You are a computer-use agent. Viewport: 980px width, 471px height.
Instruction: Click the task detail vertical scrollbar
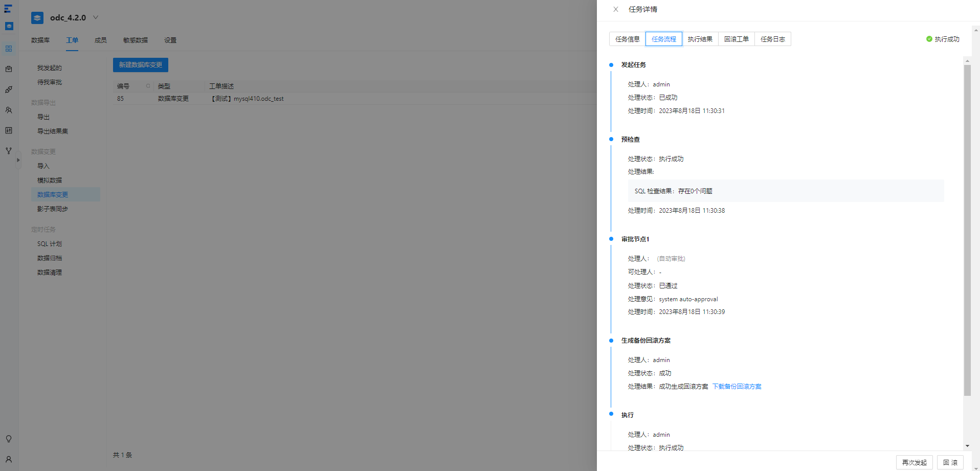pyautogui.click(x=967, y=230)
